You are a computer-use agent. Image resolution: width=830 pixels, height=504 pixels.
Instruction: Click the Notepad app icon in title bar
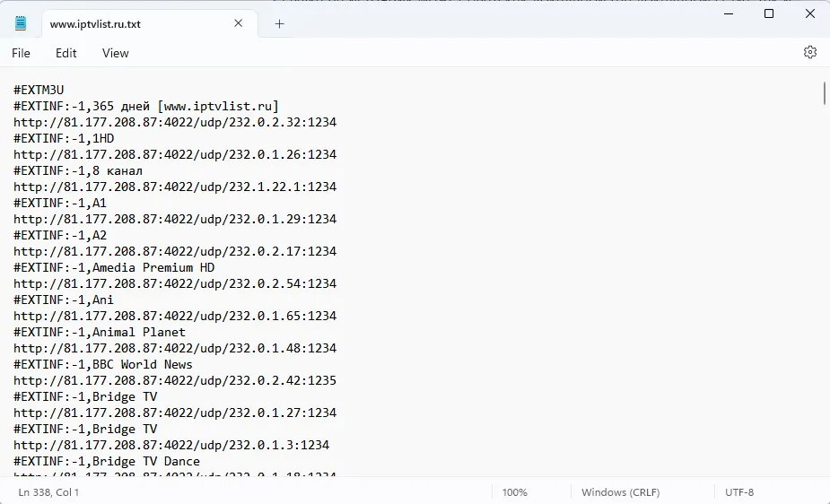pos(20,23)
